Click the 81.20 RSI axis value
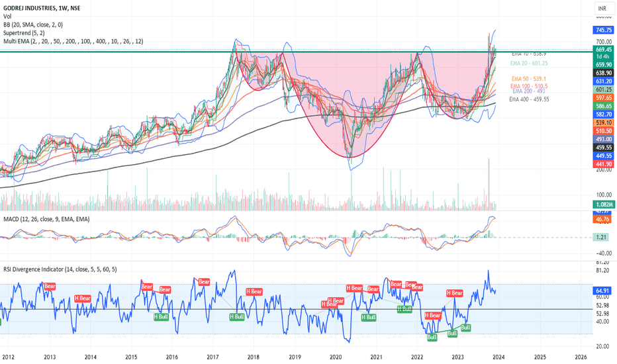Screen dimensions: 617x364 point(603,270)
